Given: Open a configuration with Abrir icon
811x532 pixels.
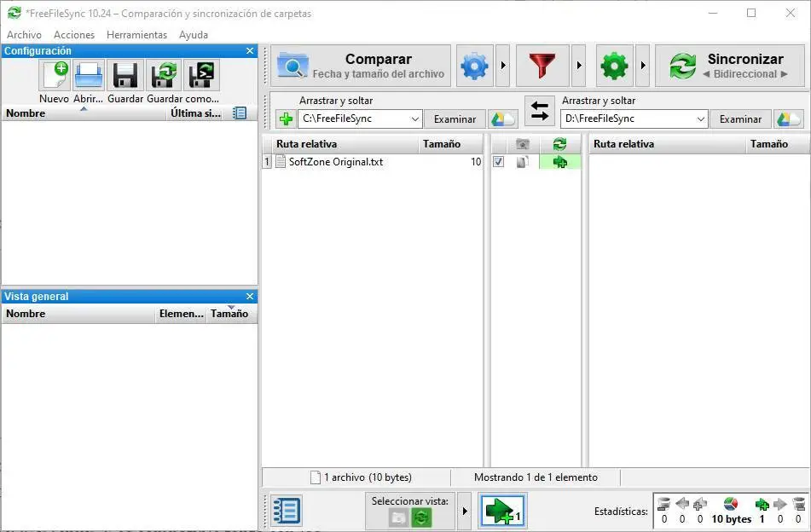Looking at the screenshot, I should [89, 75].
